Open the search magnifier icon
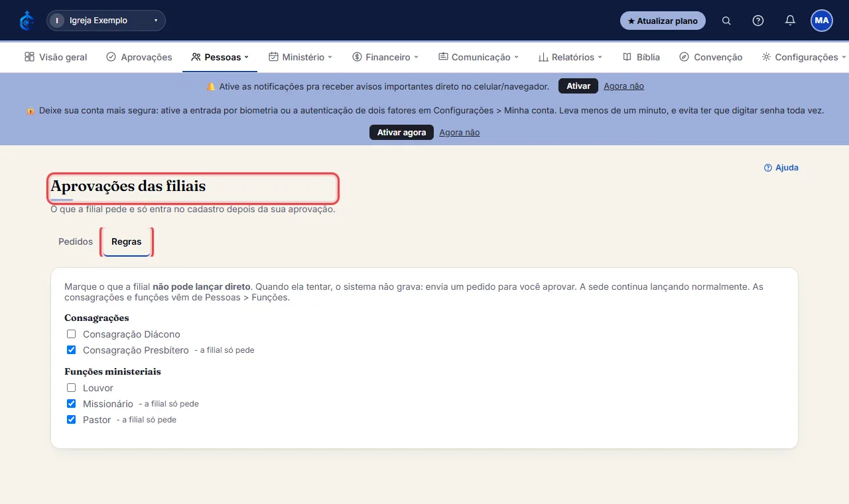 [x=726, y=21]
